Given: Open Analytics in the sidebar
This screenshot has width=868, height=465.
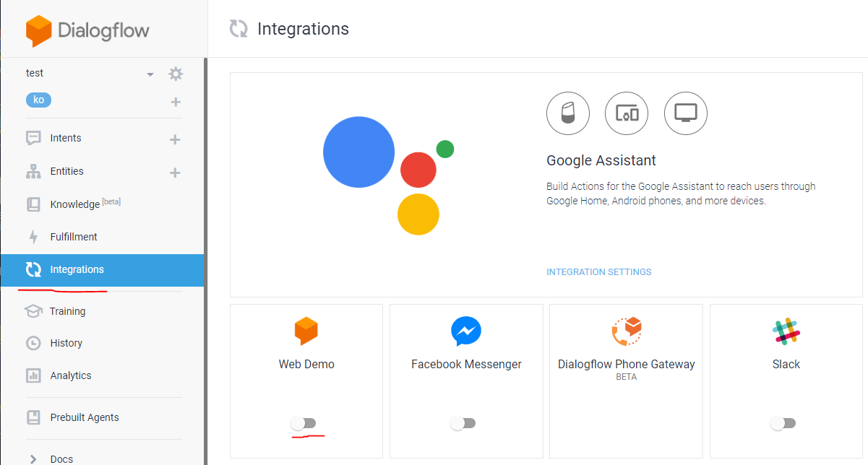Looking at the screenshot, I should [71, 375].
